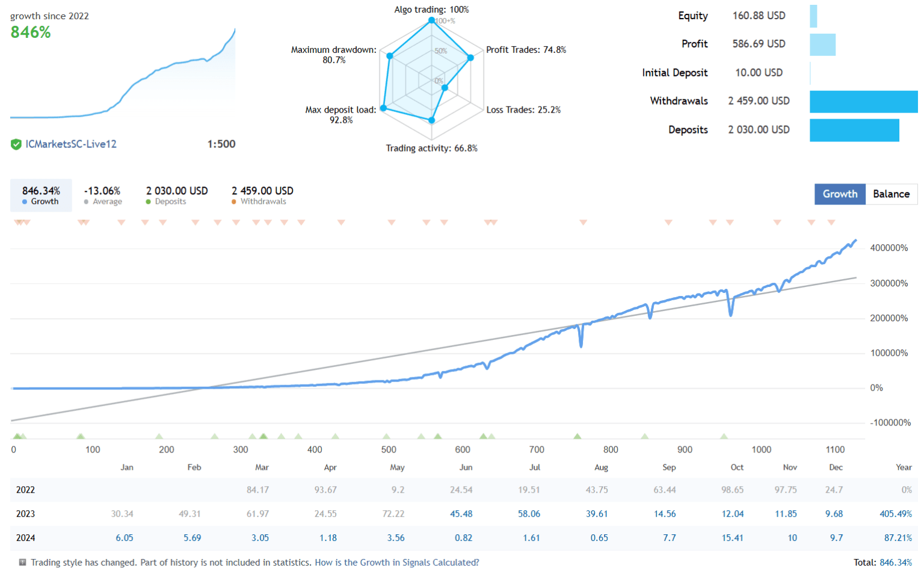Click the ICMarketsSC-Live12 account name

[x=71, y=144]
